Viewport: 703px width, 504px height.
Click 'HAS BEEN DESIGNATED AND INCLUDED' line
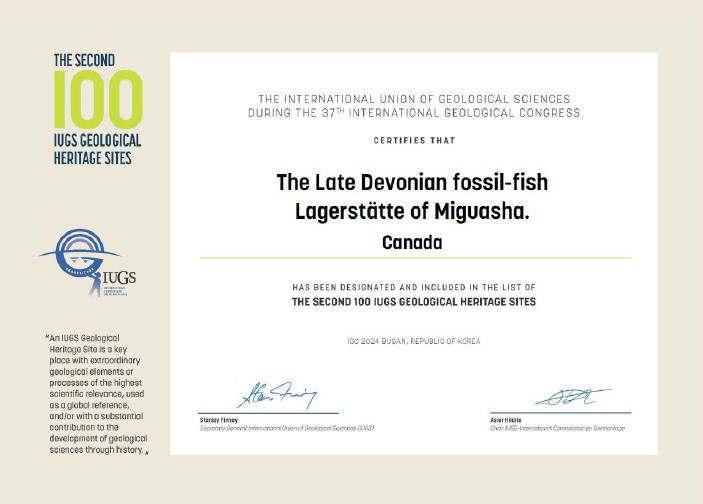(x=414, y=287)
